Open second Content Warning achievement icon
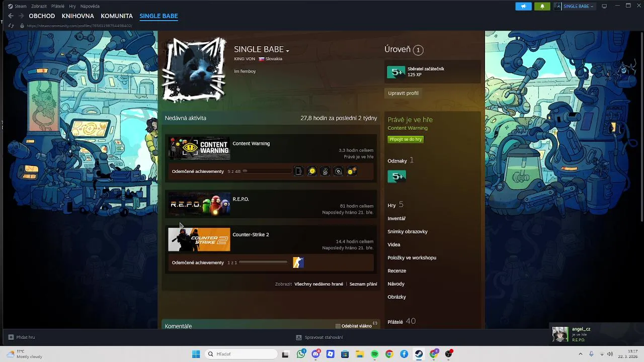644x362 pixels. pos(312,171)
